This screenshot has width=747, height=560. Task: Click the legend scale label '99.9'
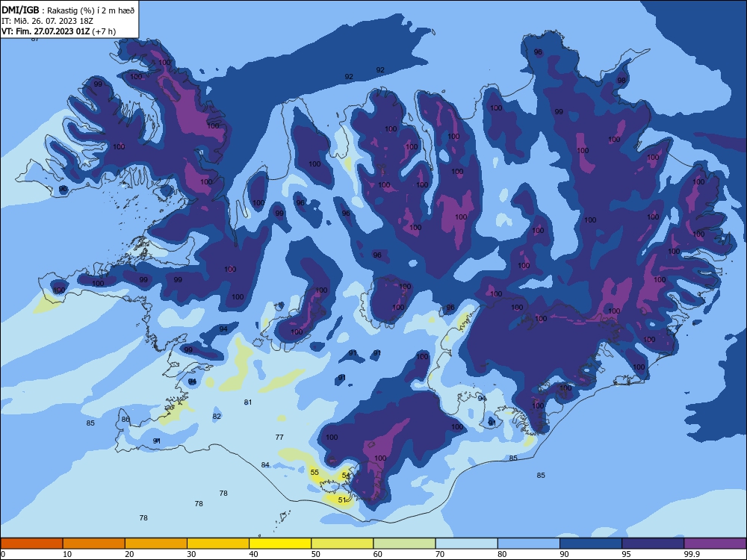691,554
